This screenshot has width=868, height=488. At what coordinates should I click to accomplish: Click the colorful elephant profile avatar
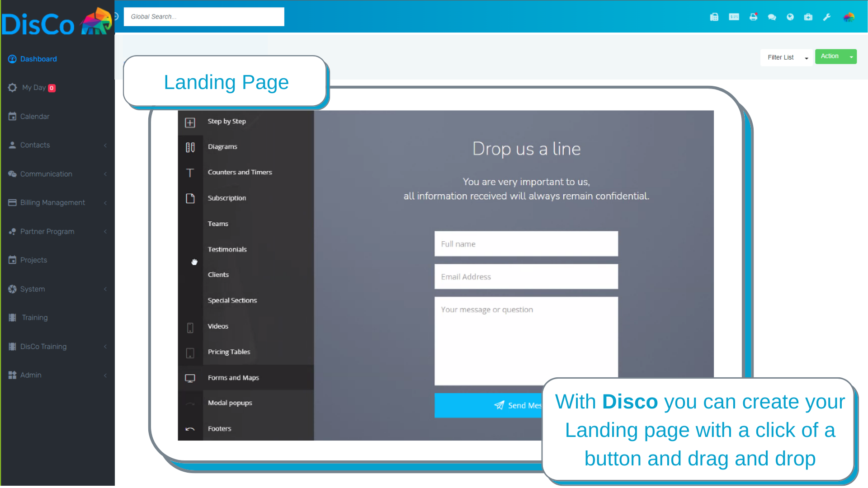pos(849,17)
